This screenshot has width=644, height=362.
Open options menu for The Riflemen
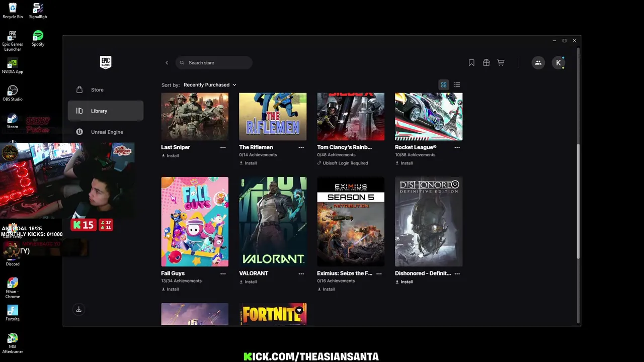[301, 147]
